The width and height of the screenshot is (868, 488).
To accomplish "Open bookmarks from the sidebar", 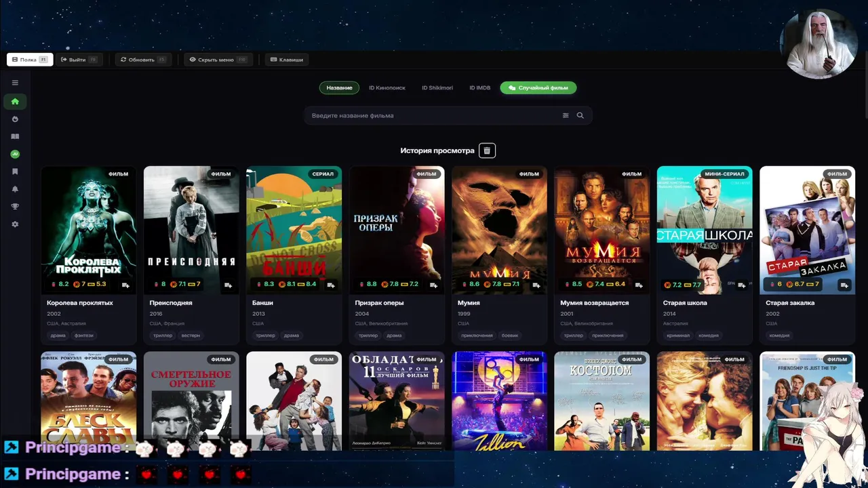I will click(15, 171).
